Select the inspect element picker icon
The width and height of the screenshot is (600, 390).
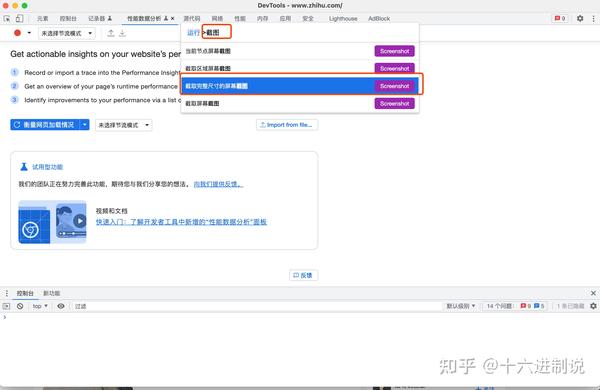coord(7,18)
